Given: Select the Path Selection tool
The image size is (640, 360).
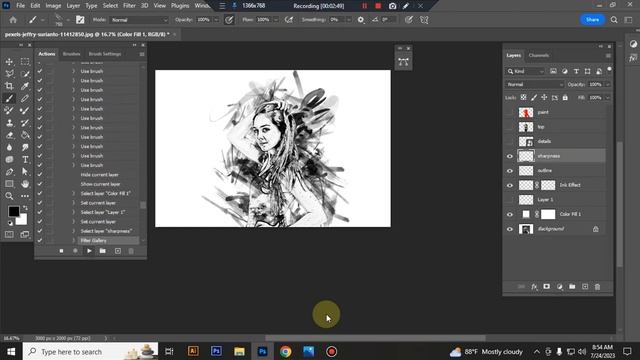Looking at the screenshot, I should click(x=25, y=172).
